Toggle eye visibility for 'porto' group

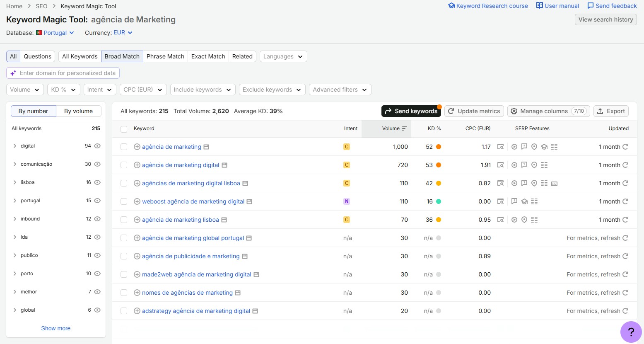[97, 274]
